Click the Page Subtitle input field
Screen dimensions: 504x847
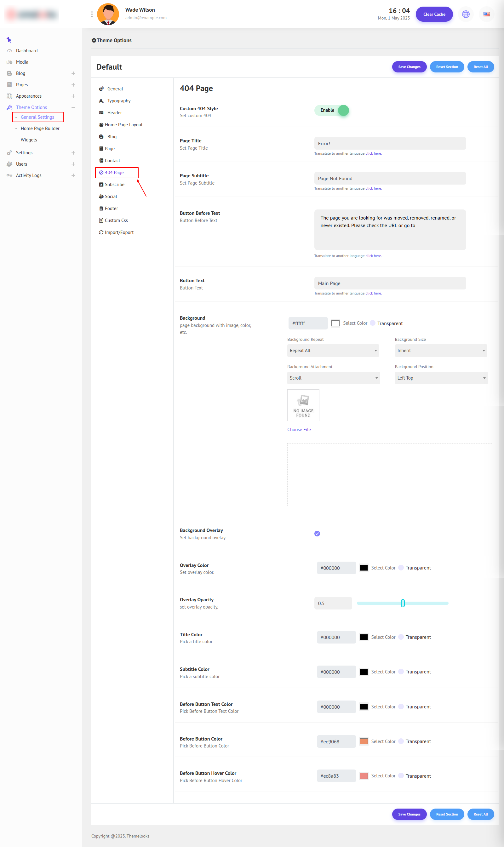pos(390,179)
